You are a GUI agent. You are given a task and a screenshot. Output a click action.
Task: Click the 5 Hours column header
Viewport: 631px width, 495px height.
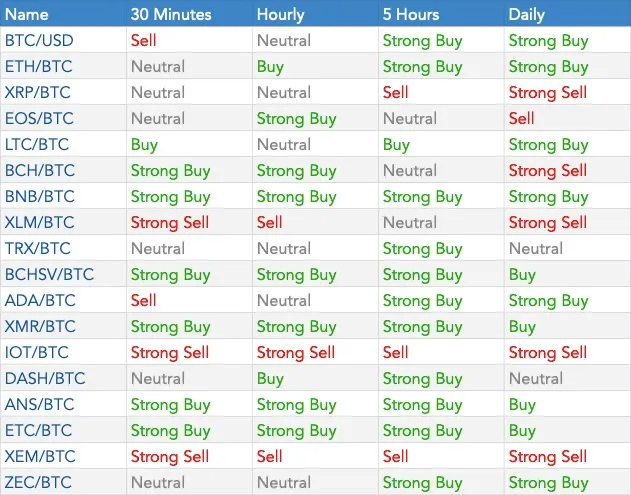(411, 14)
